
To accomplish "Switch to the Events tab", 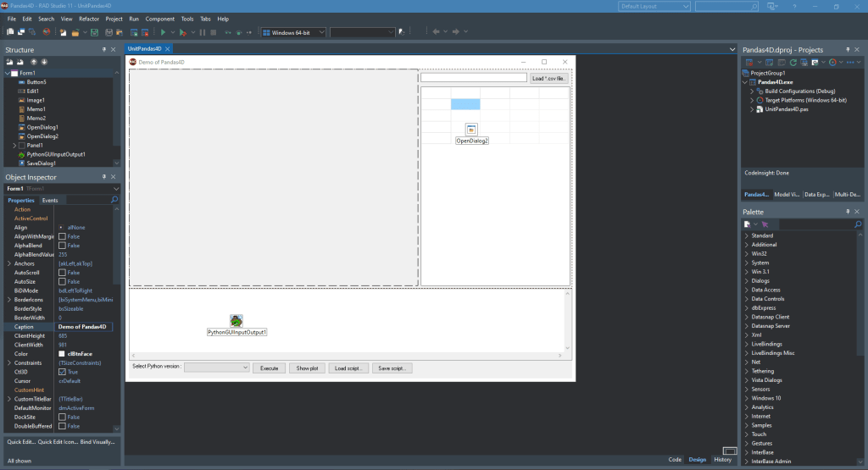I will point(50,200).
